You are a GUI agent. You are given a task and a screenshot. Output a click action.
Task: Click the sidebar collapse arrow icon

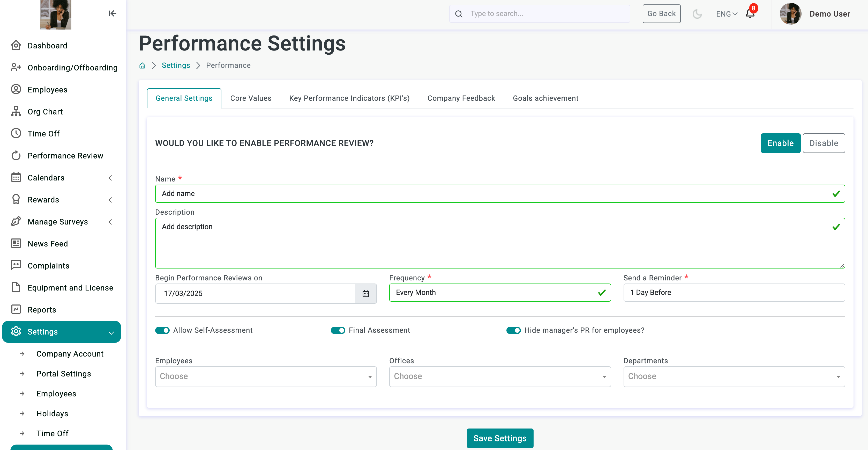tap(112, 13)
